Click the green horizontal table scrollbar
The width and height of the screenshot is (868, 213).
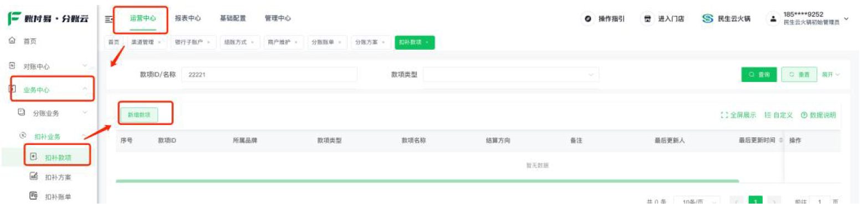[x=427, y=180]
